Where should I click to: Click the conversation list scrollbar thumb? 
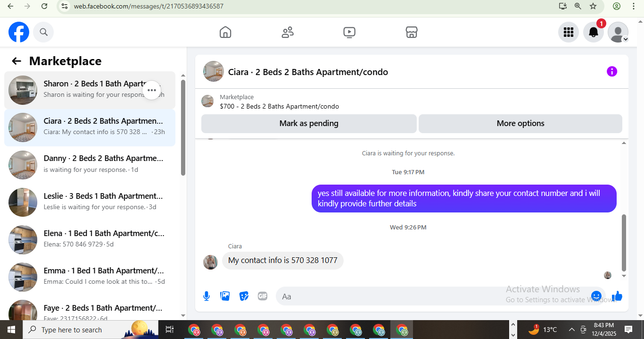[x=183, y=127]
